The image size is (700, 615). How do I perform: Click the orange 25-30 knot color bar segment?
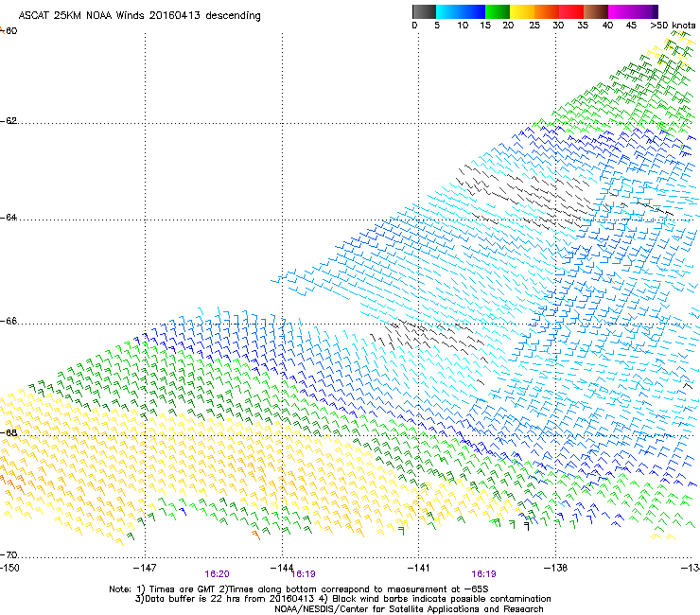click(547, 11)
